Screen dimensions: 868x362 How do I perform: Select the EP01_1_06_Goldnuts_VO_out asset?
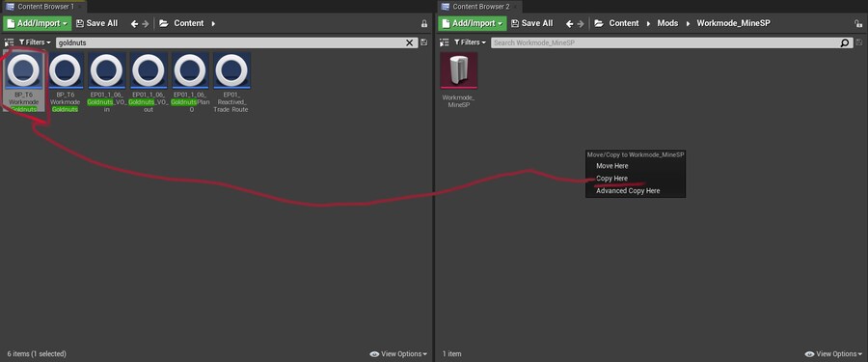[x=148, y=82]
